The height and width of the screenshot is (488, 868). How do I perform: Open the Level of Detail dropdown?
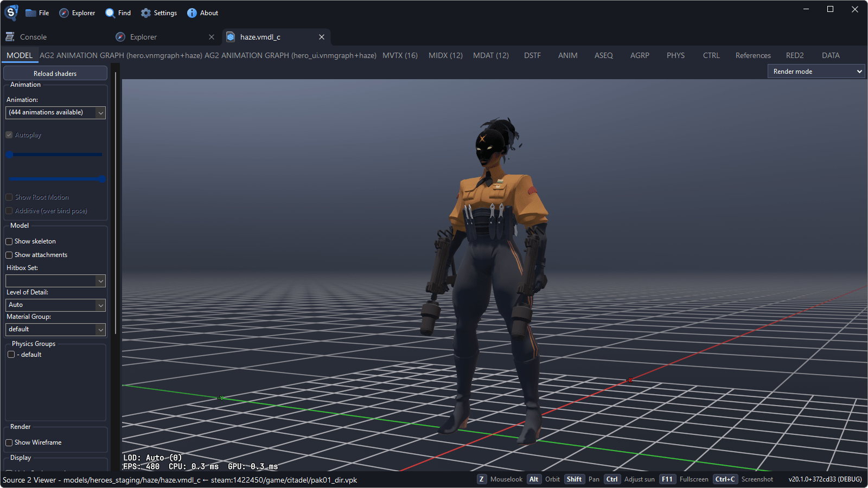pyautogui.click(x=55, y=305)
